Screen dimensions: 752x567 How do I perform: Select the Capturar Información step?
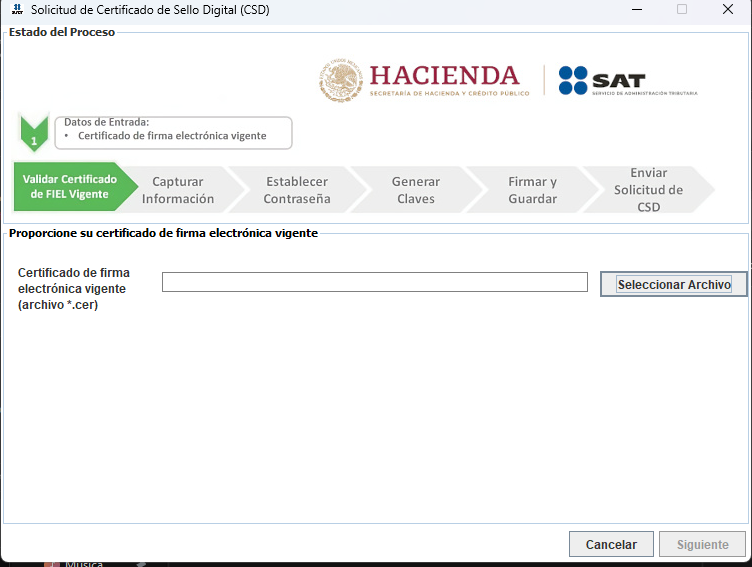coord(178,190)
